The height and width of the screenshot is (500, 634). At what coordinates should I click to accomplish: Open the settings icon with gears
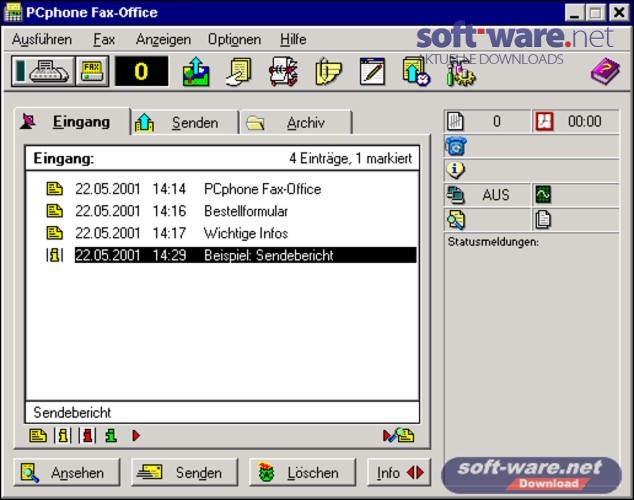pos(460,72)
